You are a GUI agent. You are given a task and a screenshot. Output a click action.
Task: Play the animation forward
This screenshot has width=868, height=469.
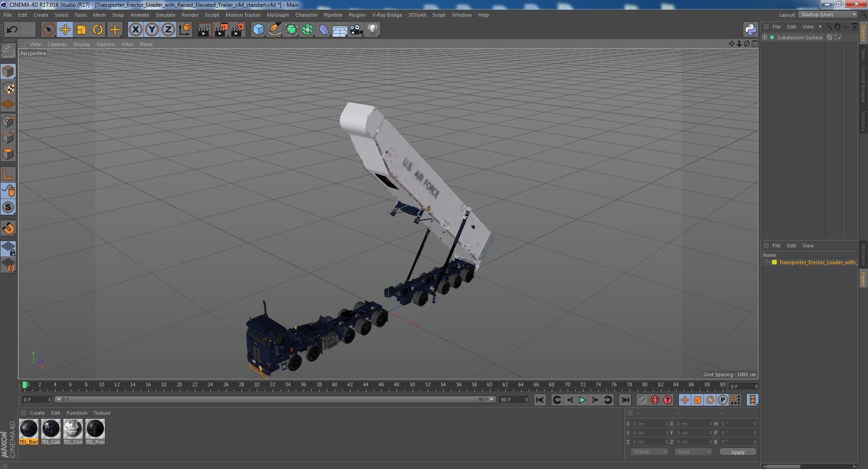tap(582, 400)
